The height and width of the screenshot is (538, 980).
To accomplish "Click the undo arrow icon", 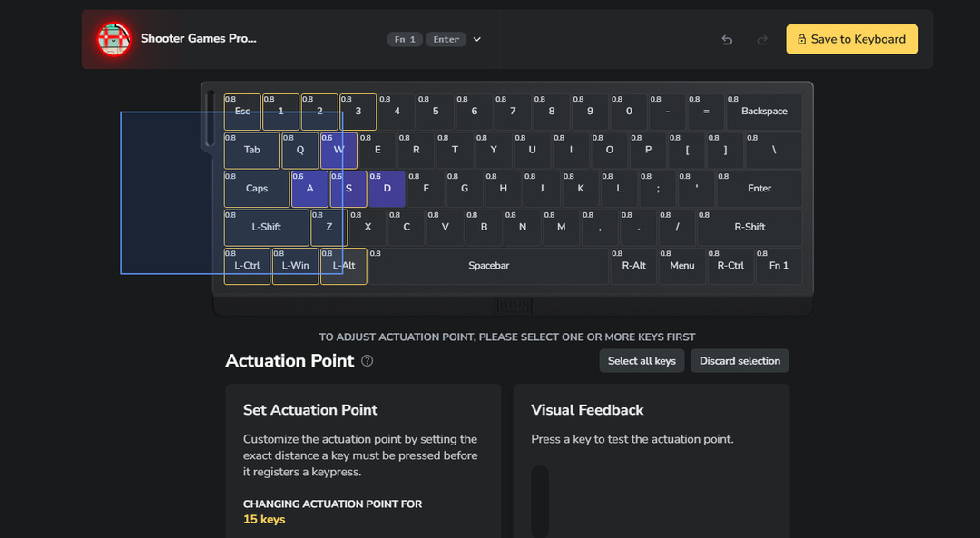I will coord(727,40).
